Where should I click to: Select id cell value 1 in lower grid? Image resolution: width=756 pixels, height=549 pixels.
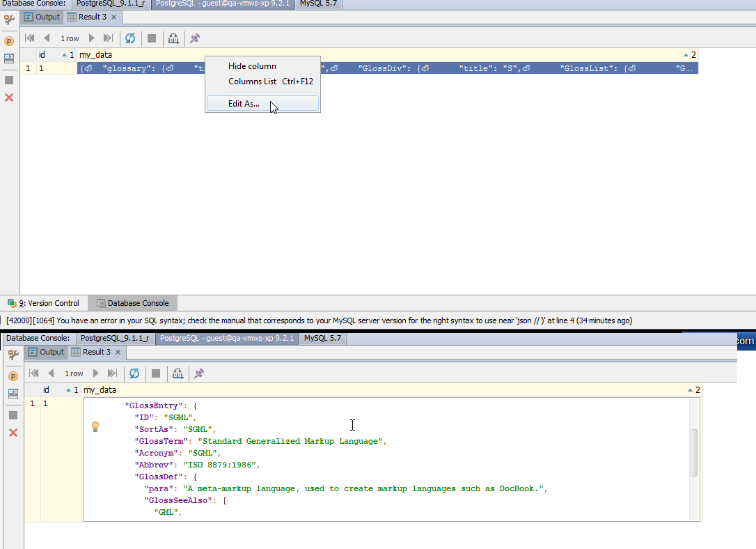(61, 403)
